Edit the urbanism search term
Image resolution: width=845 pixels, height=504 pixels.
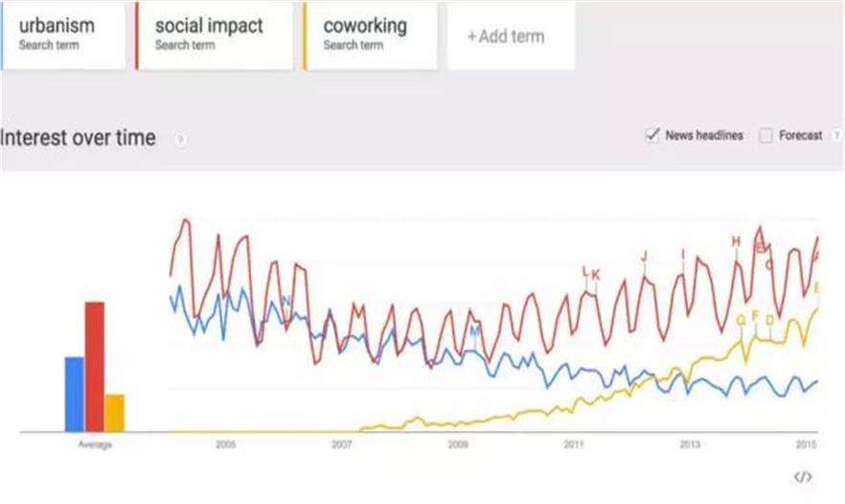63,35
